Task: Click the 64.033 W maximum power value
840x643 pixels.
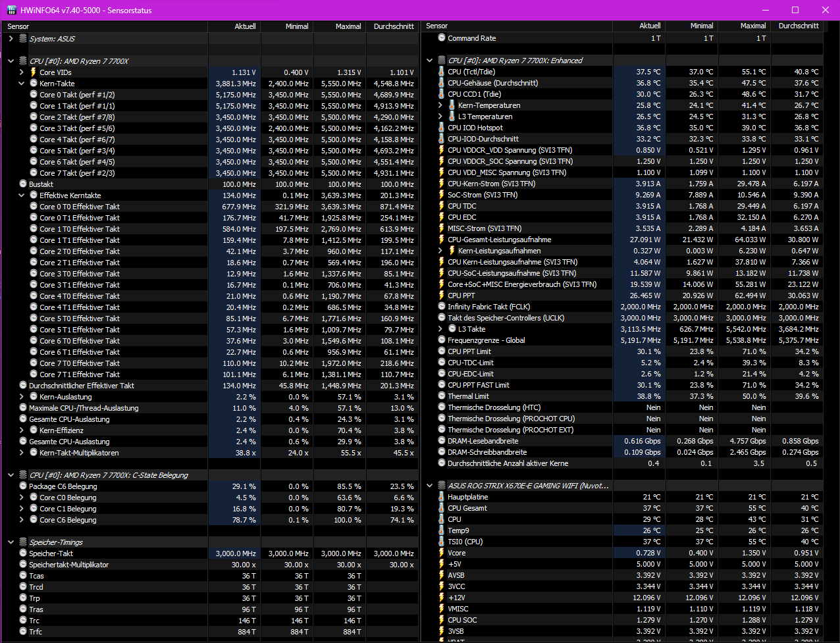Action: pyautogui.click(x=750, y=240)
